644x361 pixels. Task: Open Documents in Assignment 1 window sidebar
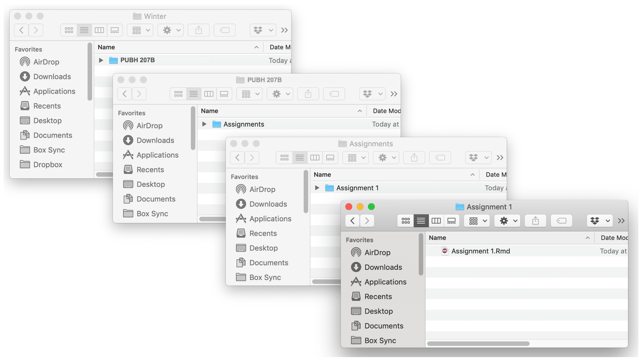pos(377,326)
